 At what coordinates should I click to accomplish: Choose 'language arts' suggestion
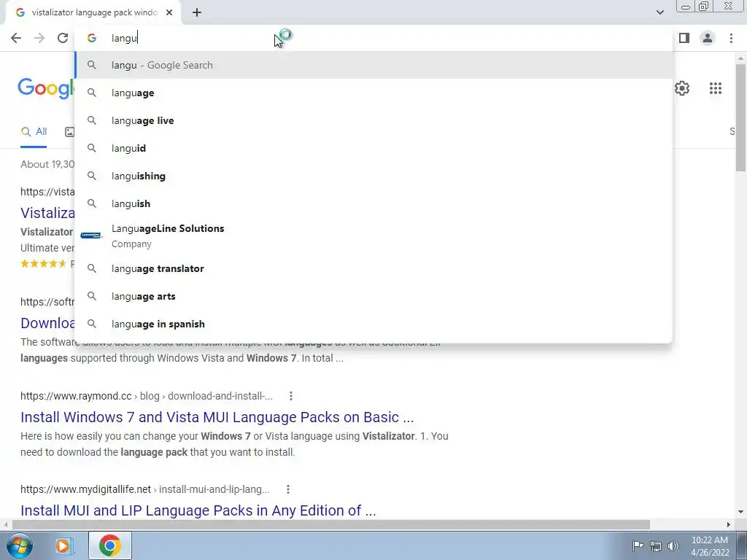tap(373, 296)
